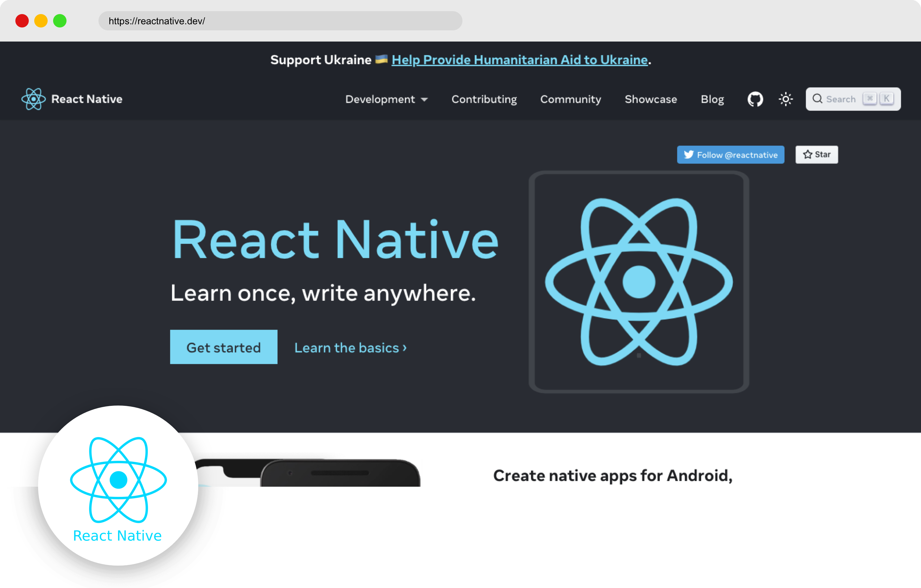Open Help Provide Humanitarian Aid to Ukraine link
This screenshot has height=588, width=921.
coord(519,60)
